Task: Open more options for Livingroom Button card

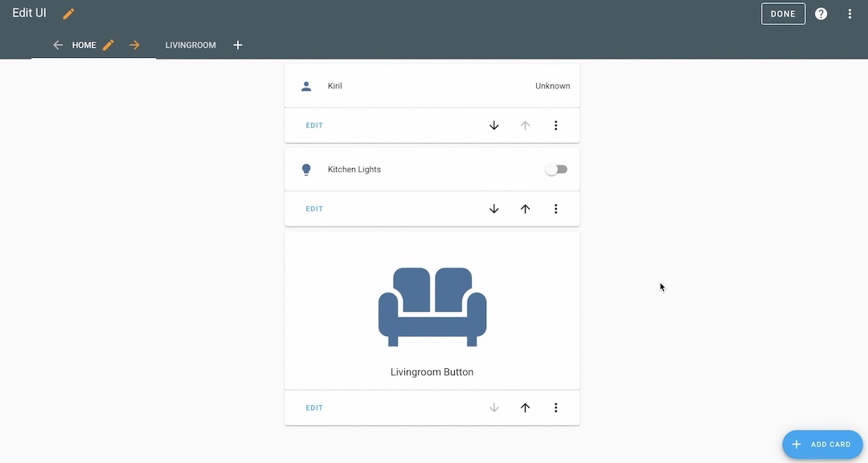Action: coord(556,408)
